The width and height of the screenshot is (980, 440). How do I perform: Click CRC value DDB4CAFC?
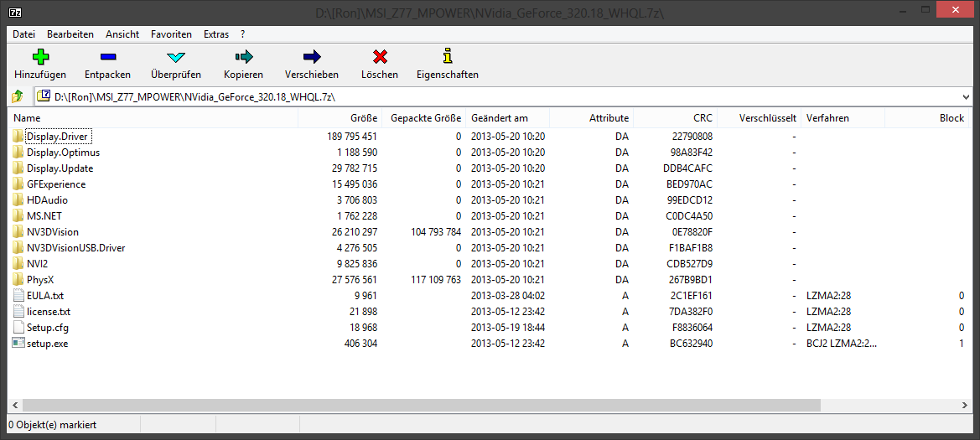pos(687,168)
